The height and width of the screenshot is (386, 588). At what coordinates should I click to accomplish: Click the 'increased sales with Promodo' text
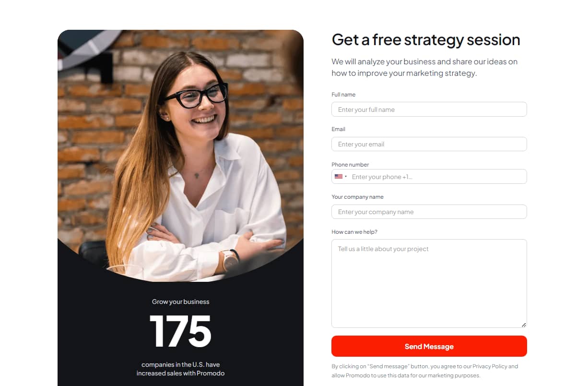[180, 373]
